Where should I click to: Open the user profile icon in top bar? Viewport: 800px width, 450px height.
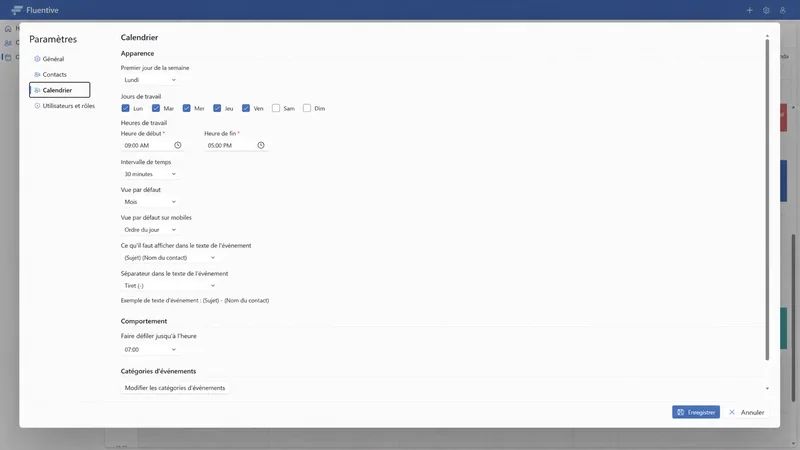tap(782, 10)
